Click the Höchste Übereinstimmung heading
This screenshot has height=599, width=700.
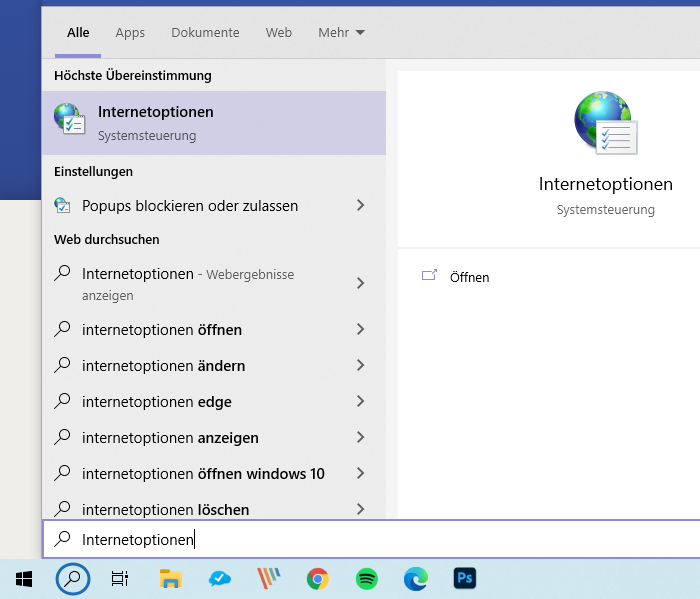[133, 75]
